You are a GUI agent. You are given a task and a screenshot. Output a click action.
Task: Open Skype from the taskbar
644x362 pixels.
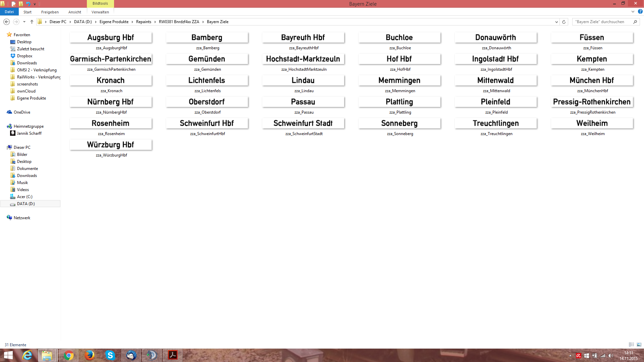point(110,355)
